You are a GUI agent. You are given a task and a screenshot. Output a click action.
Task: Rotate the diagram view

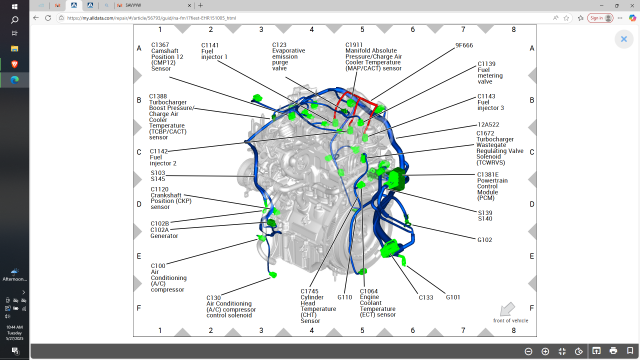point(579,351)
